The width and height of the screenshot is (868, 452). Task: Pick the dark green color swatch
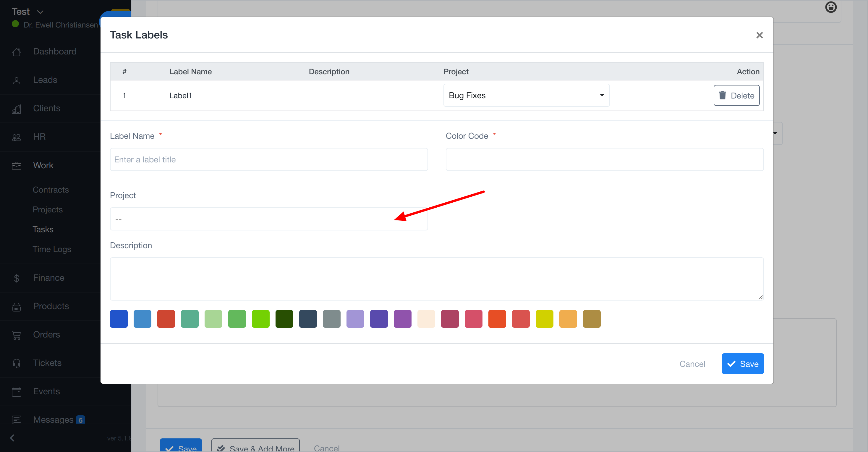(284, 319)
